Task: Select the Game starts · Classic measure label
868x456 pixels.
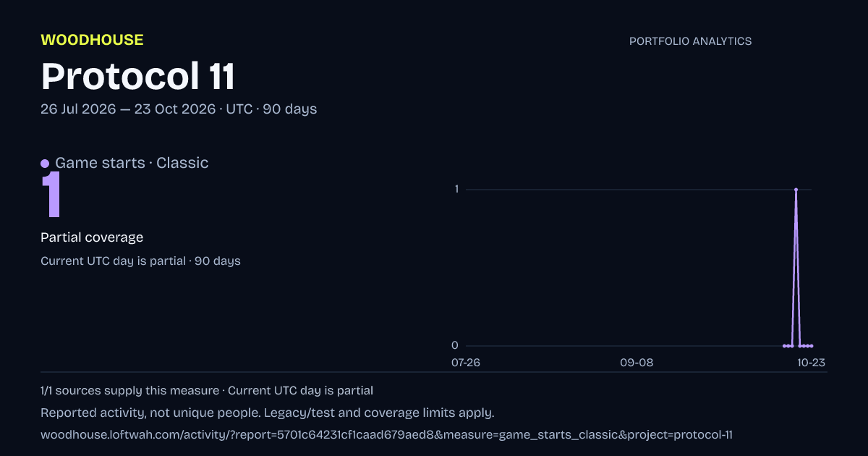Action: click(132, 163)
